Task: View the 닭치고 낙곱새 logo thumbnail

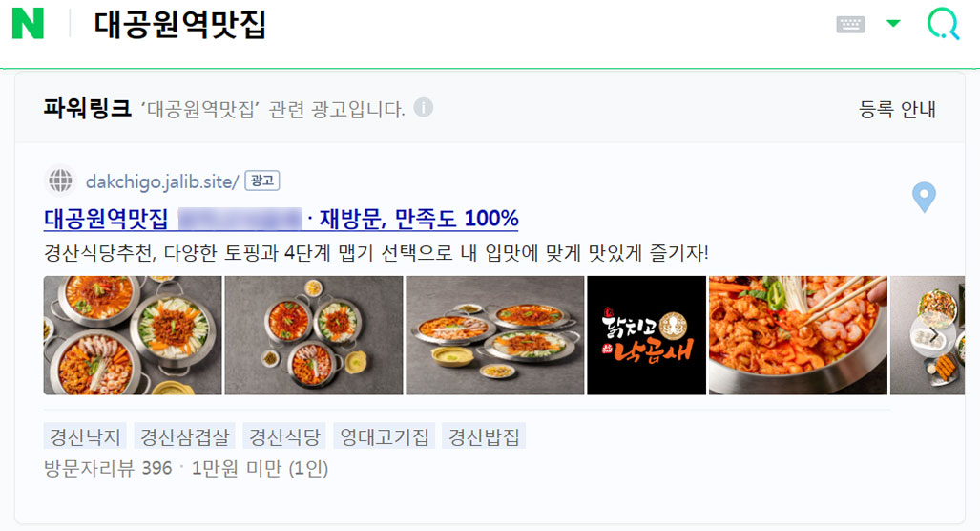Action: pos(646,335)
